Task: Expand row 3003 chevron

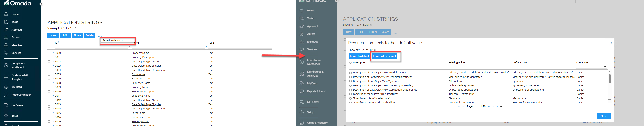Action: (53, 66)
